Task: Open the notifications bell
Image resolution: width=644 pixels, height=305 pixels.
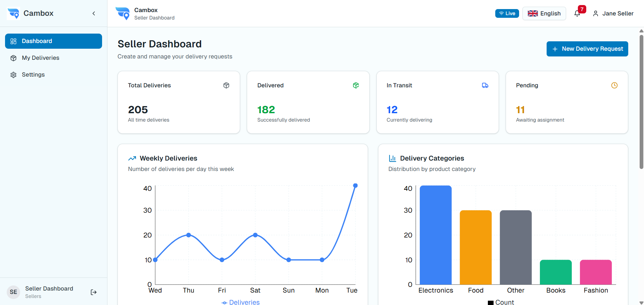Action: (x=577, y=13)
